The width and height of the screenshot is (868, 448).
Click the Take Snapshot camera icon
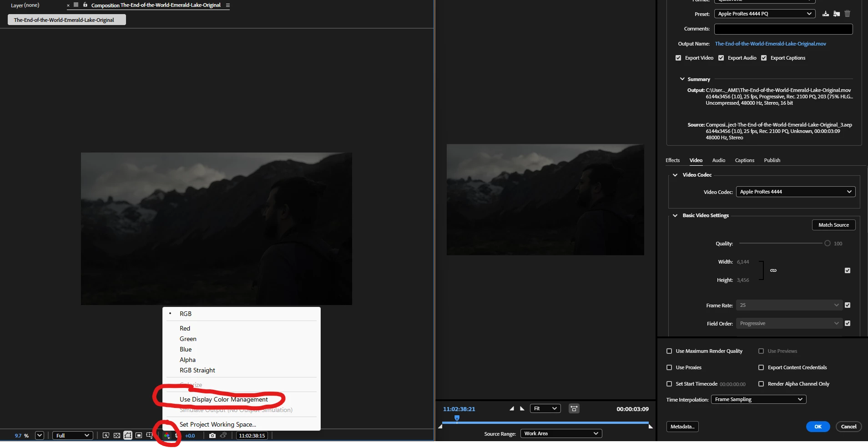click(212, 436)
